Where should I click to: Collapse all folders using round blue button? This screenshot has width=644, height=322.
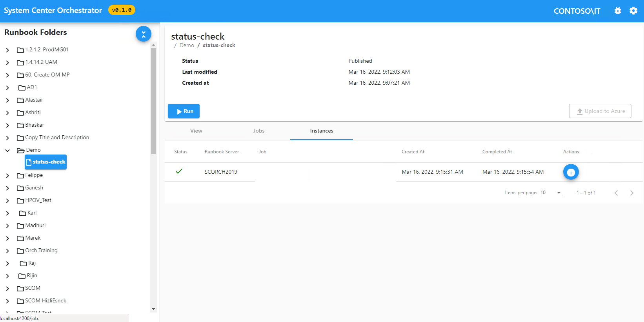click(144, 34)
